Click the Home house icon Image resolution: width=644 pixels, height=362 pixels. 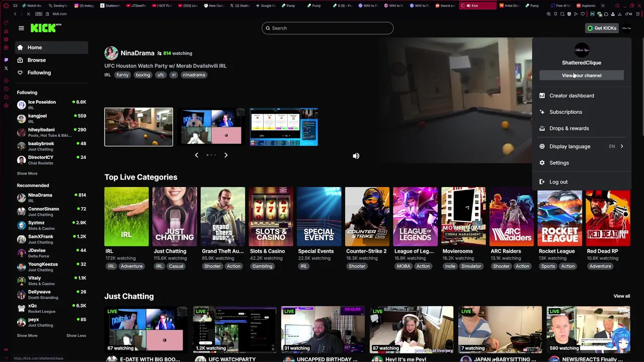click(20, 47)
